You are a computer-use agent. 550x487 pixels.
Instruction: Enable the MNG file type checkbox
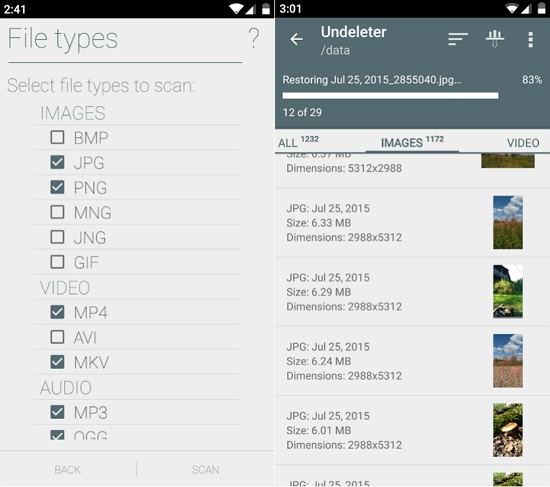click(x=57, y=212)
